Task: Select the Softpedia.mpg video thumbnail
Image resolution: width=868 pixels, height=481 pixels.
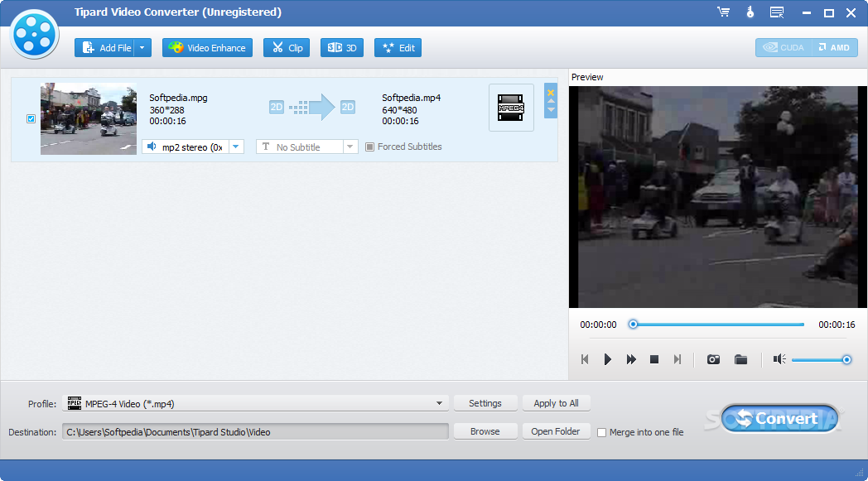Action: click(89, 118)
